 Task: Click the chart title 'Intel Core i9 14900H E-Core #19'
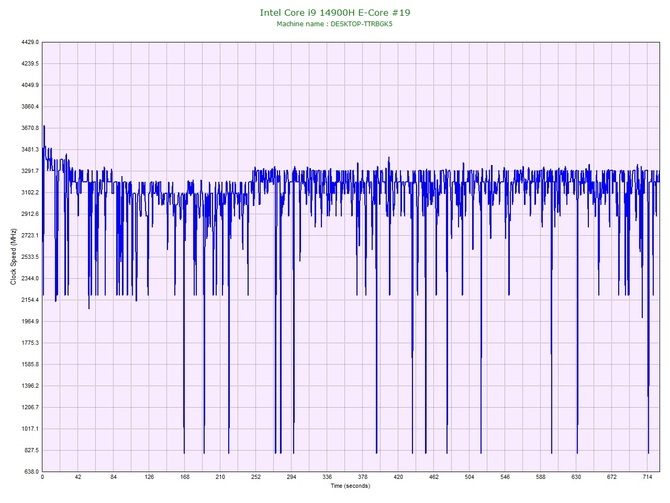click(x=335, y=12)
